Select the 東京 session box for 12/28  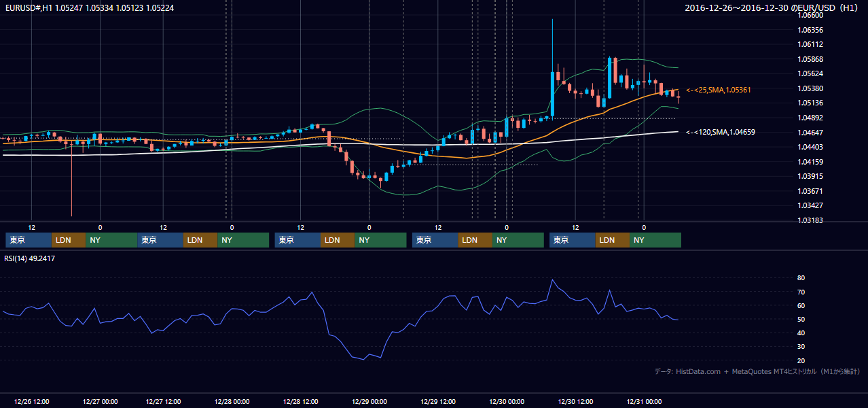(x=297, y=240)
